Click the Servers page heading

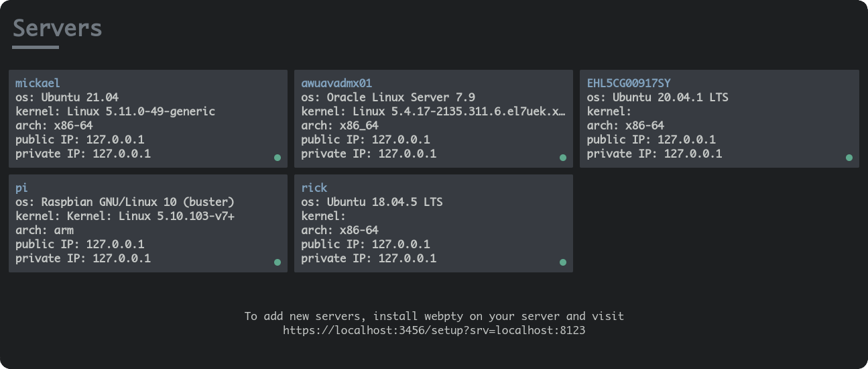[x=57, y=28]
